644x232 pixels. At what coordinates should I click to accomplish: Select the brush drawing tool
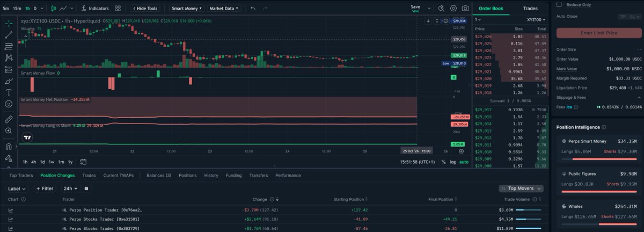point(9,81)
